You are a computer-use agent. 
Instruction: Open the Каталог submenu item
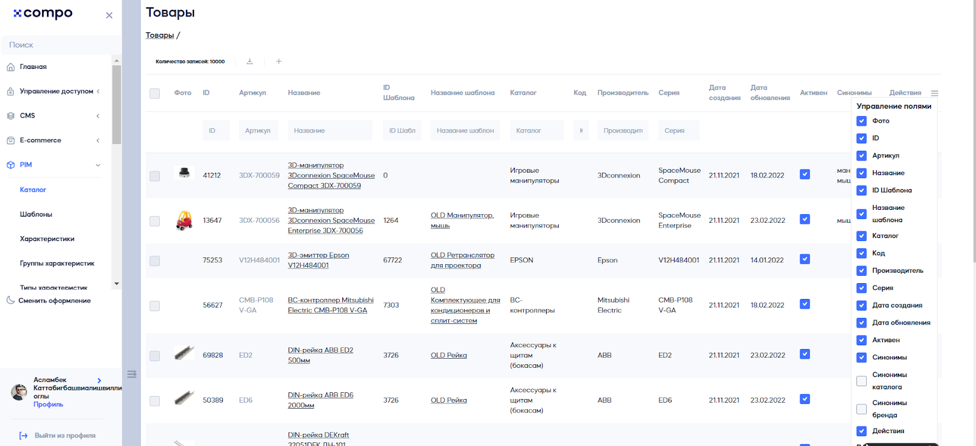pyautogui.click(x=33, y=190)
